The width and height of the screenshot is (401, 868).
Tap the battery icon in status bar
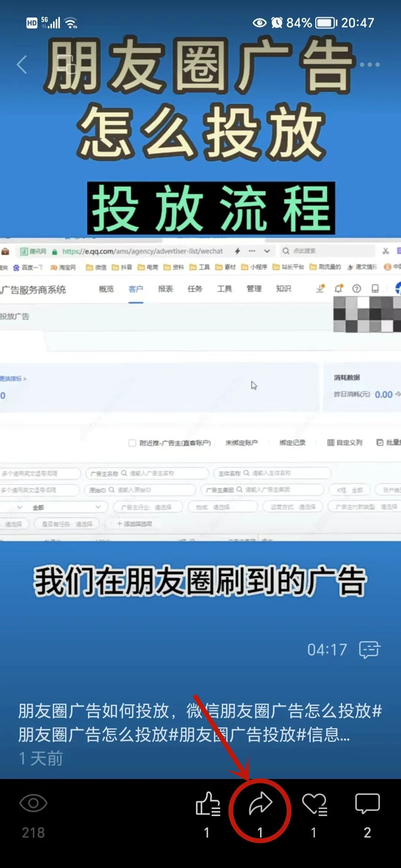click(326, 23)
